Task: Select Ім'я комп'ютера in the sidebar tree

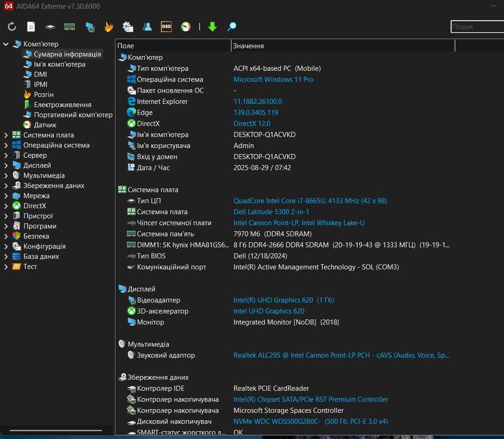Action: [x=59, y=64]
